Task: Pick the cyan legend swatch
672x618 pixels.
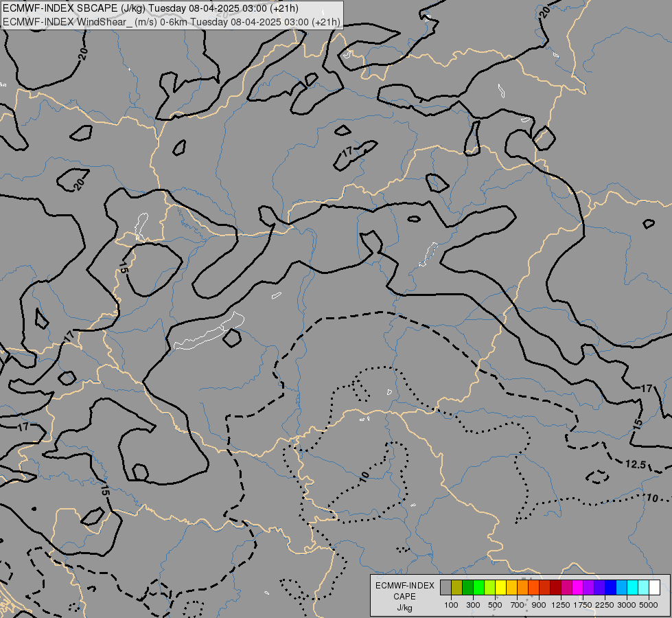Action: 633,587
